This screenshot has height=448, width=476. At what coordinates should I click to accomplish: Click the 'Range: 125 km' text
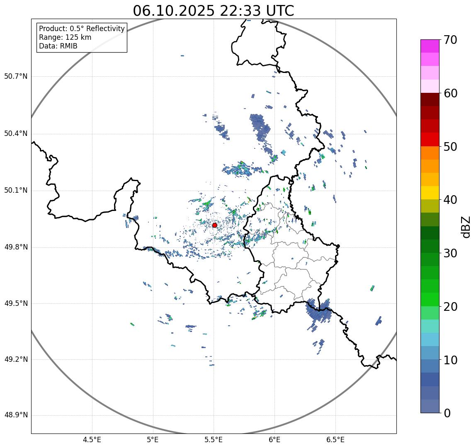(x=65, y=37)
